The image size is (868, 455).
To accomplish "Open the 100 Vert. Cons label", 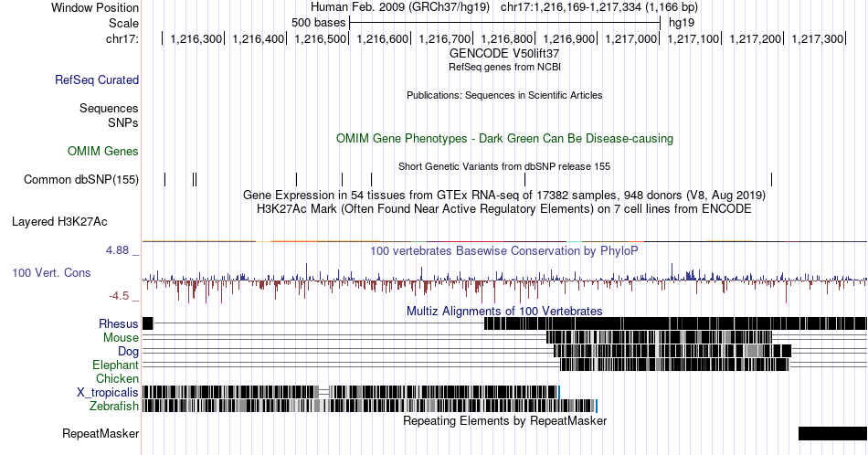I will coord(51,272).
